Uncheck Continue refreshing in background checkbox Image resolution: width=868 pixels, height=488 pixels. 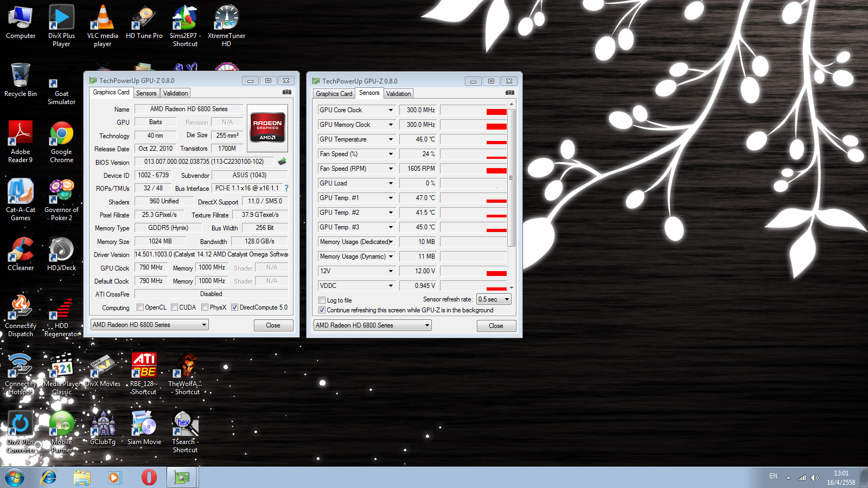click(x=322, y=310)
